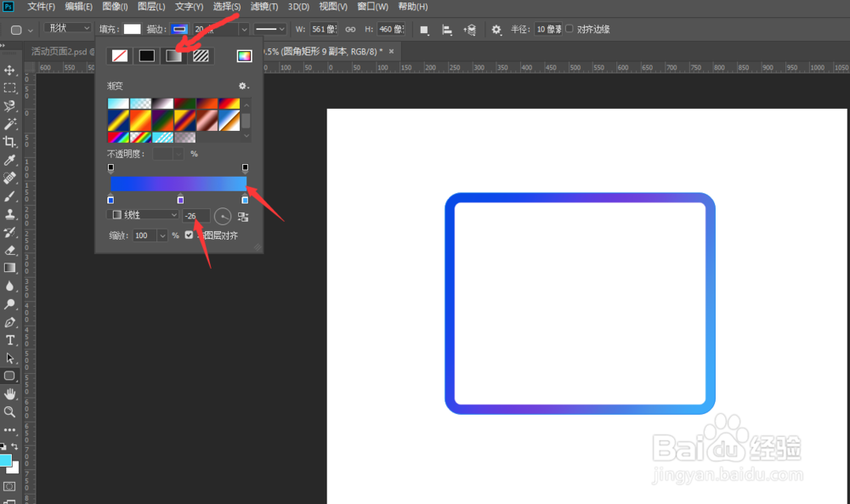Select right light-blue gradient color stop
This screenshot has width=850, height=504.
(245, 200)
